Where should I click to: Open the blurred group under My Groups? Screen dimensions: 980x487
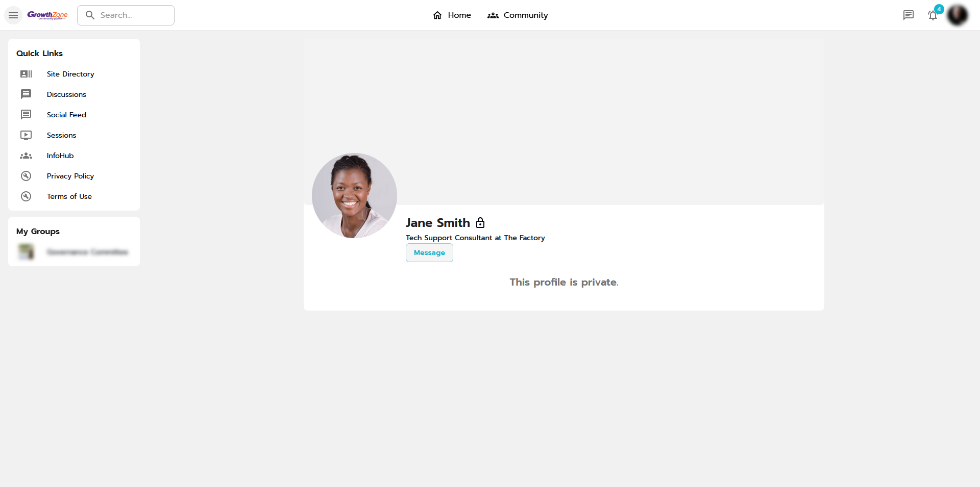[x=74, y=252]
